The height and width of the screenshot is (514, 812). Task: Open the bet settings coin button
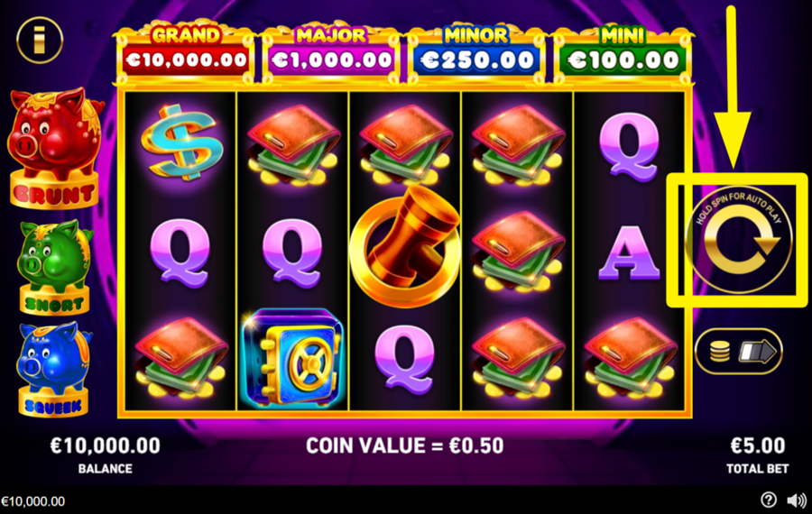tap(738, 352)
